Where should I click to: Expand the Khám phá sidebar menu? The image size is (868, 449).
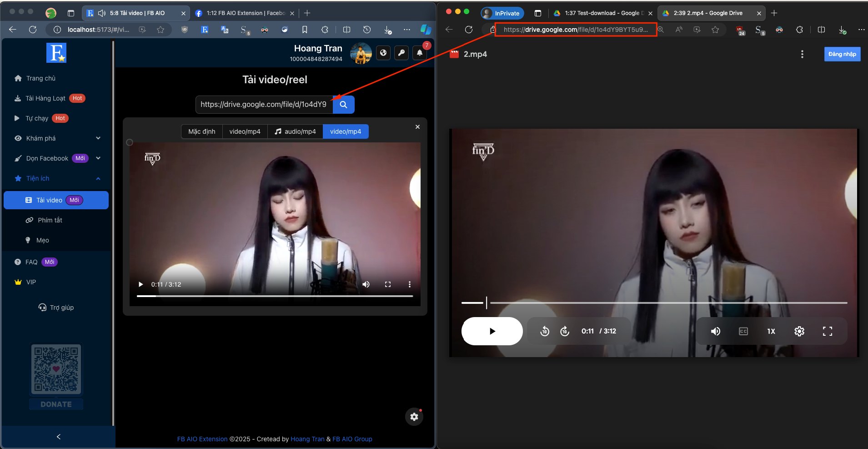[57, 138]
